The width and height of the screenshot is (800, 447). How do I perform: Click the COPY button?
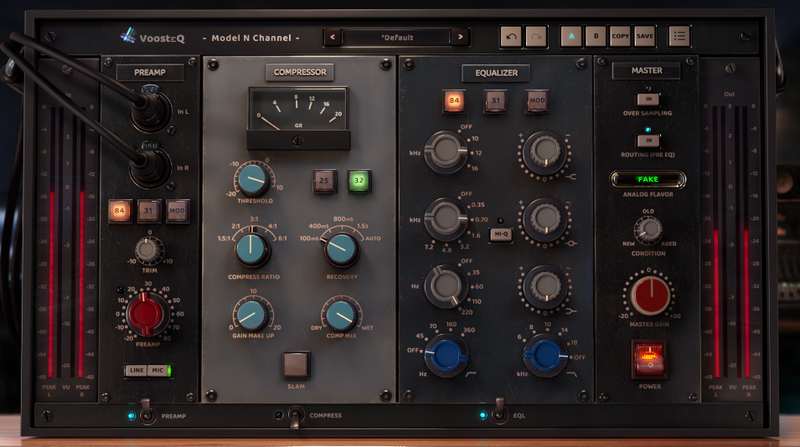[x=620, y=36]
